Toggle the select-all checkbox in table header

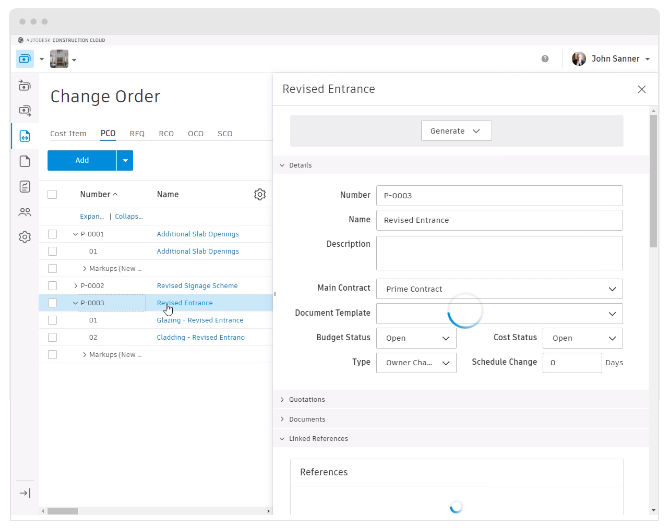[52, 195]
